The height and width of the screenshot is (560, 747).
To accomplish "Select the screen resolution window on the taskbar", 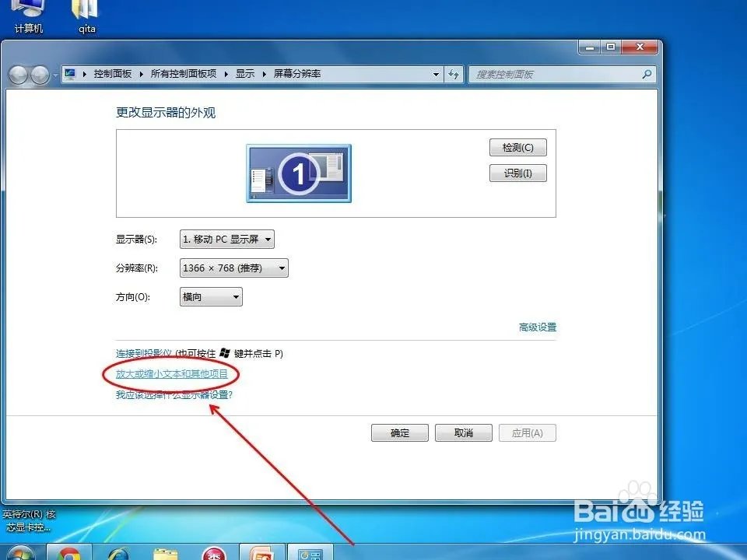I will pyautogui.click(x=310, y=554).
